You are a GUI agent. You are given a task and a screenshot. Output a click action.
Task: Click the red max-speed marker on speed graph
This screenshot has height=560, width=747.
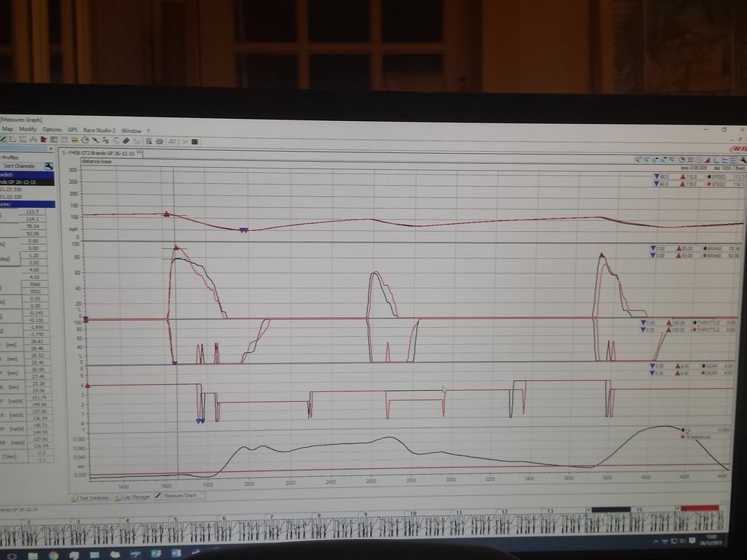(x=166, y=214)
